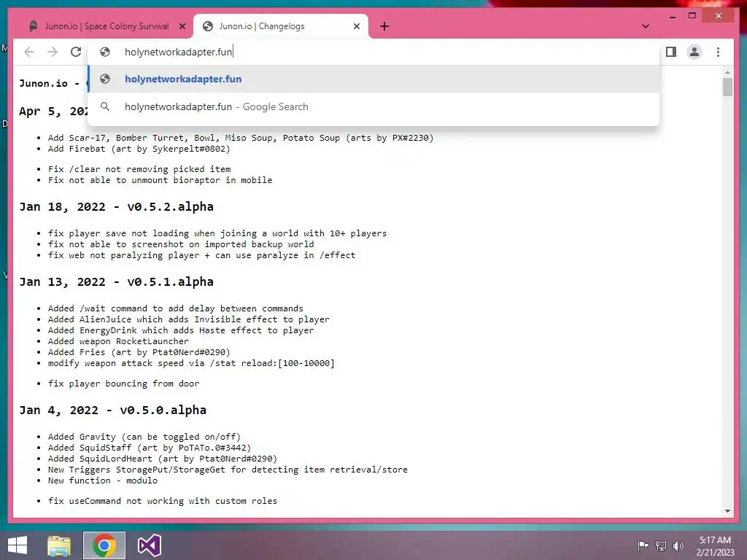Click 'Added Gravity (can be toggled on/off)'
Screen dimensions: 747x560
[x=144, y=437]
